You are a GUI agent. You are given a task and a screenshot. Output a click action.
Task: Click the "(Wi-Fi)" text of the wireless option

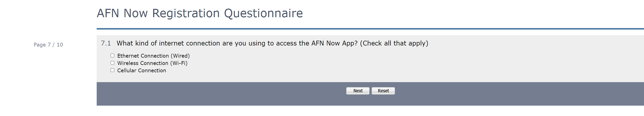[x=179, y=63]
